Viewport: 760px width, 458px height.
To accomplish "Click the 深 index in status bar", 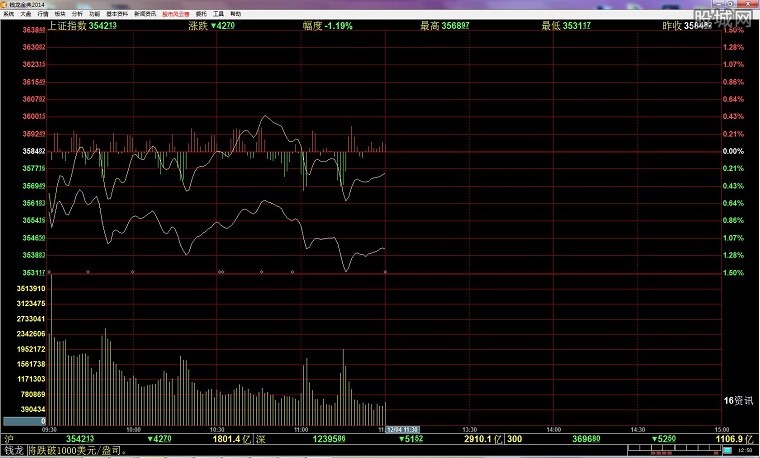I will pyautogui.click(x=259, y=439).
